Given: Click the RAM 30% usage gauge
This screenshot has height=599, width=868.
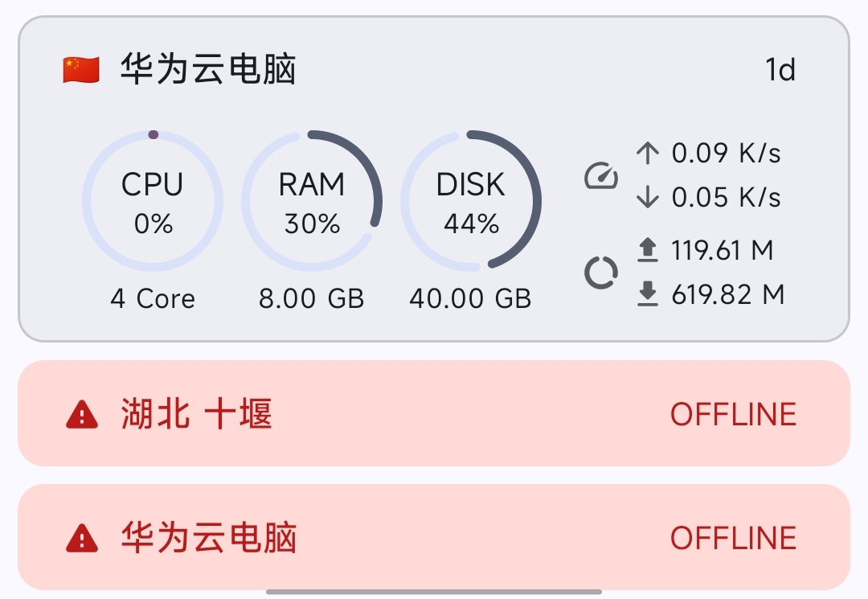Looking at the screenshot, I should click(x=312, y=201).
